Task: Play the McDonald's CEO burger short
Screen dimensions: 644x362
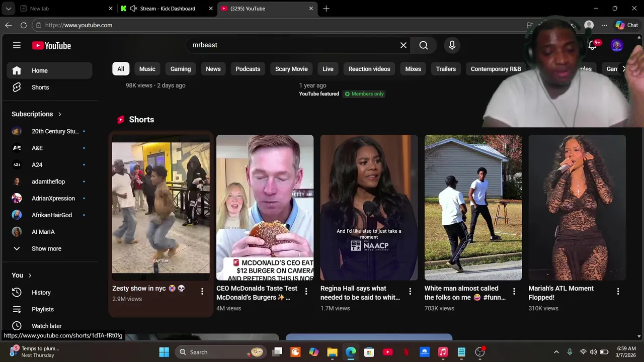Action: tap(265, 208)
